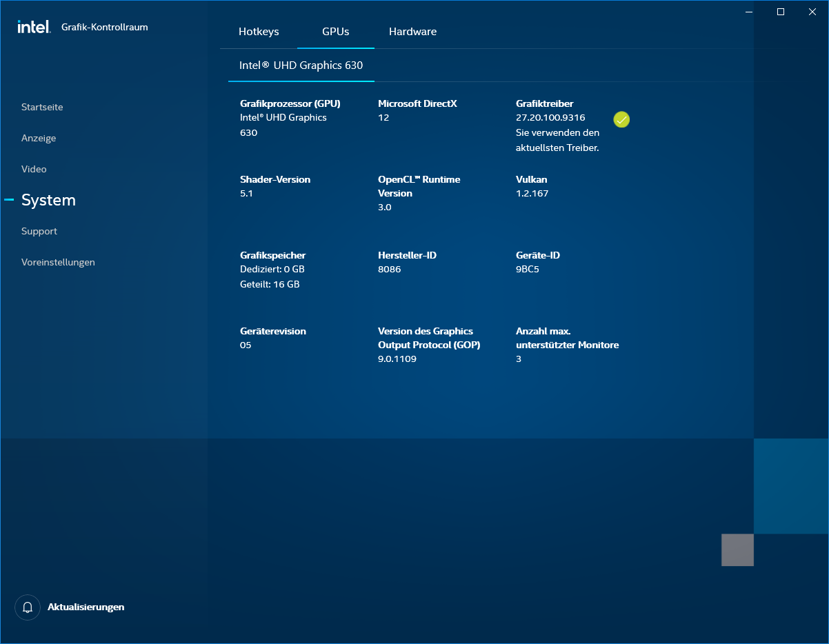
Task: Click the Dediziert: 0 GB text
Action: click(x=272, y=269)
